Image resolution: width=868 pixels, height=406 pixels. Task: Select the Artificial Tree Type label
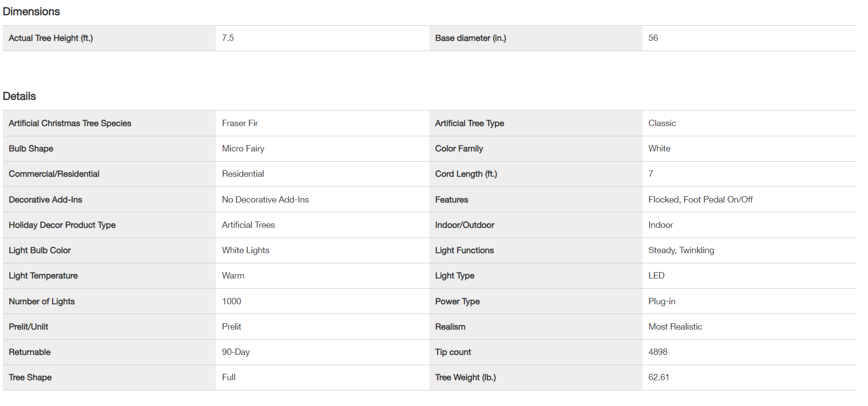(469, 123)
